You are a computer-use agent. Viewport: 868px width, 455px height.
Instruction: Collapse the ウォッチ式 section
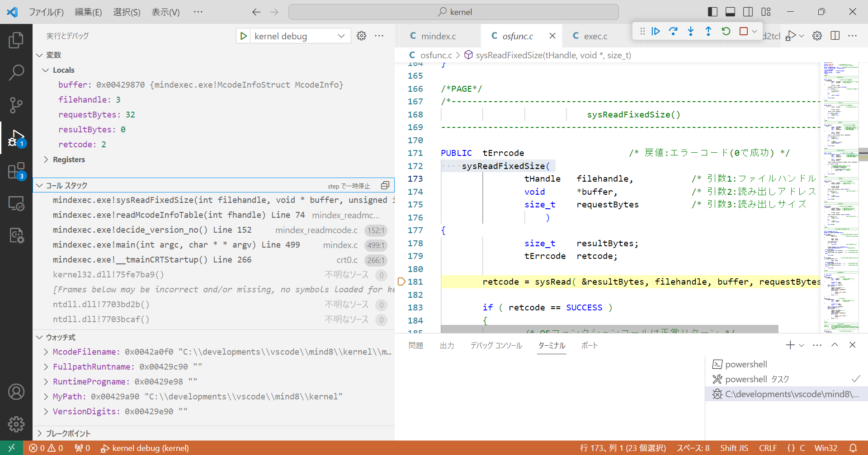(x=40, y=338)
